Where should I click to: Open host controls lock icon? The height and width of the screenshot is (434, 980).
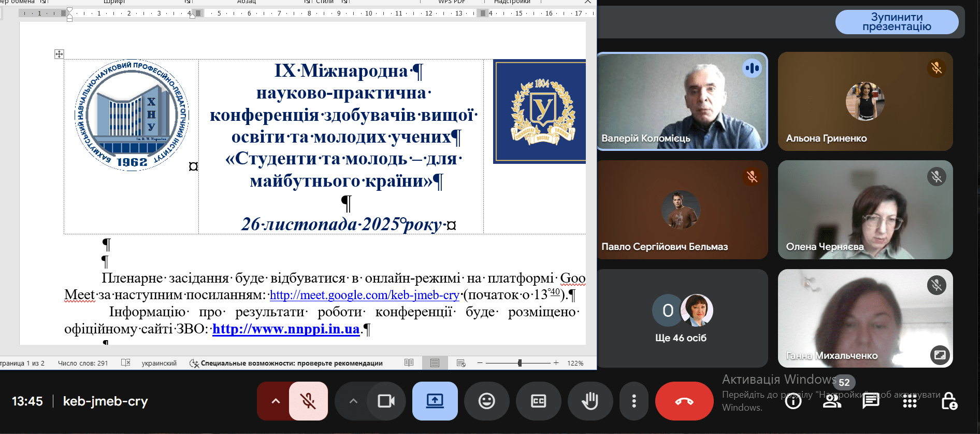click(x=949, y=401)
